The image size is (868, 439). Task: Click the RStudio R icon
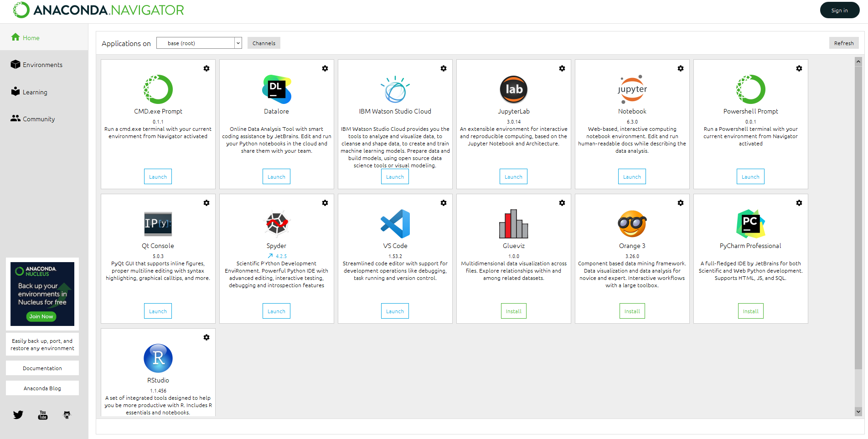click(x=158, y=358)
